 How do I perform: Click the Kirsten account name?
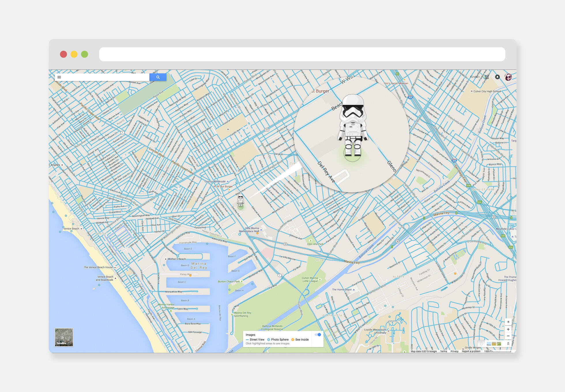tap(475, 77)
